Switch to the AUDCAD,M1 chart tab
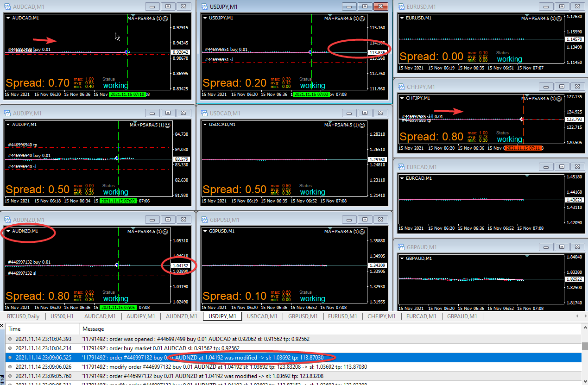The height and width of the screenshot is (385, 588). (100, 316)
